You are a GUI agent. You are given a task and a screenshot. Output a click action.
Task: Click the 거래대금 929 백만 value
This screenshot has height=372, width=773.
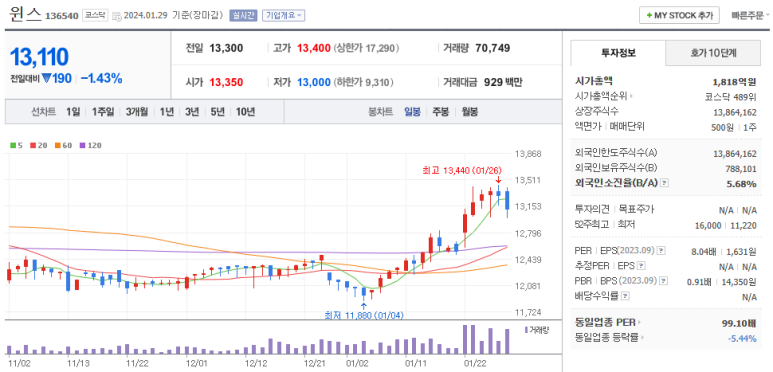pos(503,82)
